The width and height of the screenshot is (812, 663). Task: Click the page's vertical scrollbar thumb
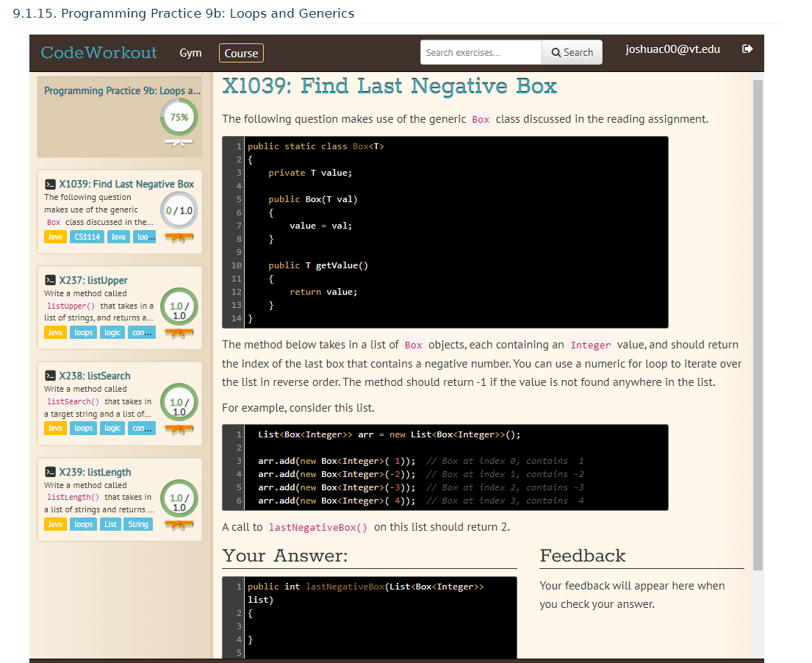pyautogui.click(x=758, y=326)
